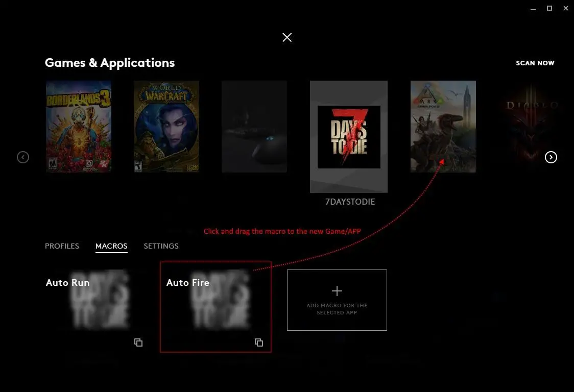The height and width of the screenshot is (392, 574).
Task: Open the Auto Run macro card
Action: [95, 307]
